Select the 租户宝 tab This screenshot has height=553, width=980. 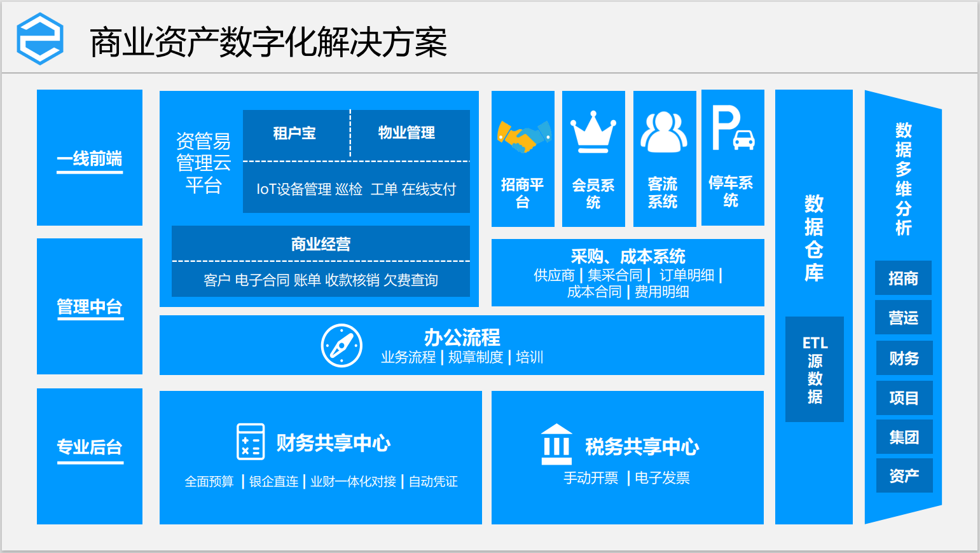coord(294,133)
